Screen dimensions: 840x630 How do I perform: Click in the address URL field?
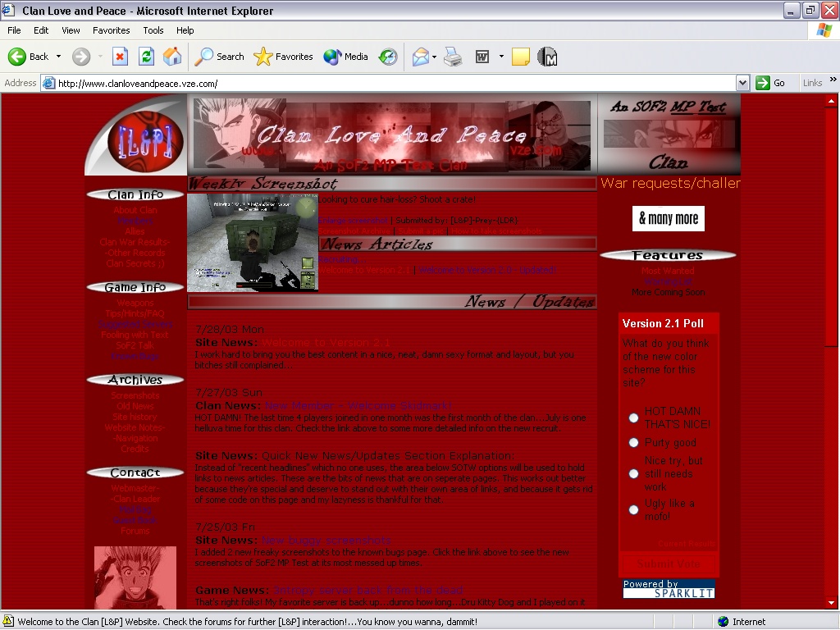[x=395, y=83]
